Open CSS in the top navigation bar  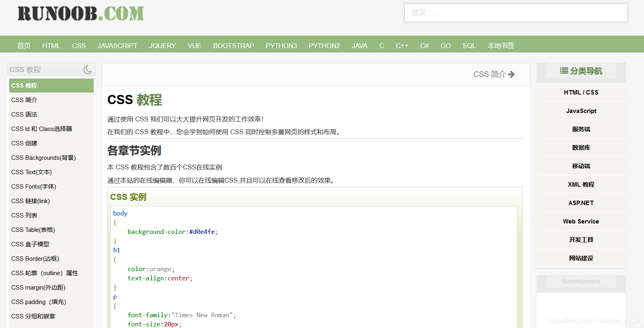(x=79, y=46)
